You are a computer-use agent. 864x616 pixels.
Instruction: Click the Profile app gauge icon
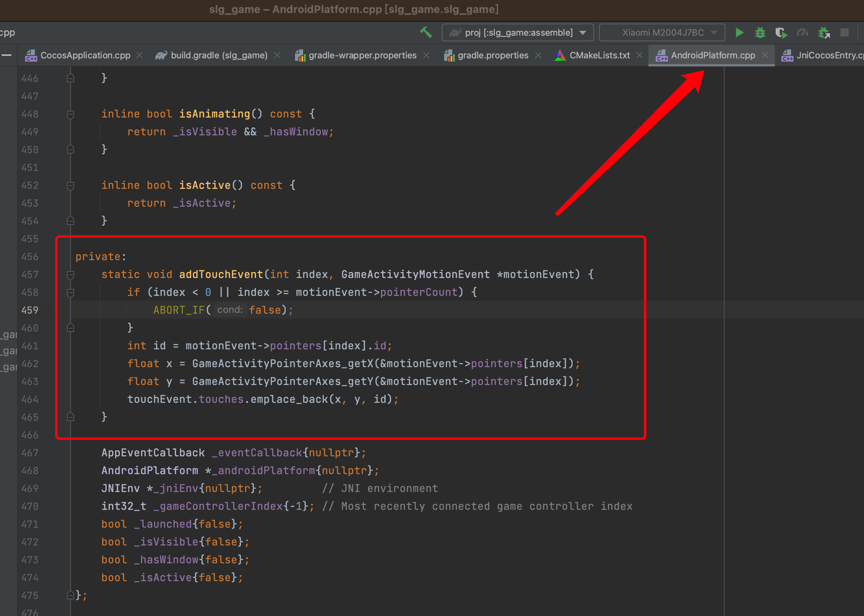coord(802,32)
